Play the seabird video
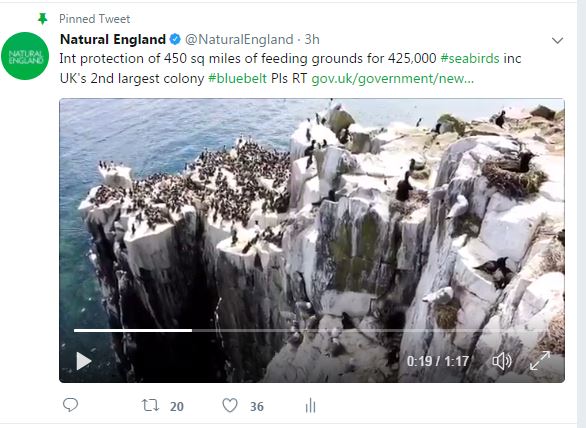 [x=84, y=361]
